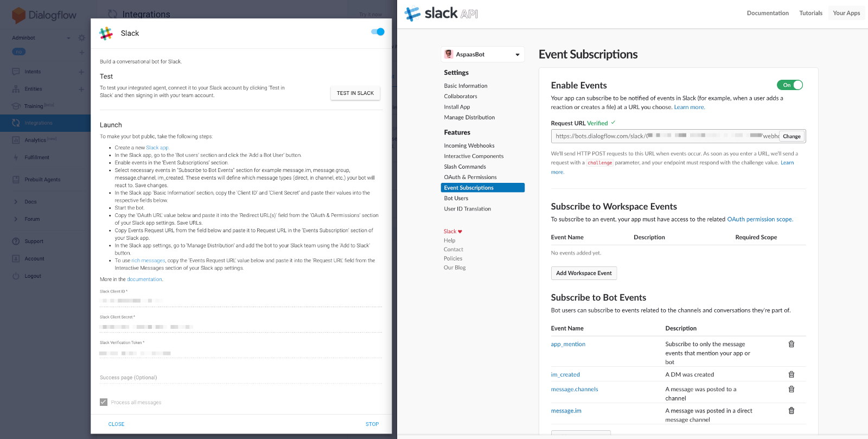This screenshot has width=868, height=439.
Task: Expand the Docs sidebar item
Action: [16, 202]
